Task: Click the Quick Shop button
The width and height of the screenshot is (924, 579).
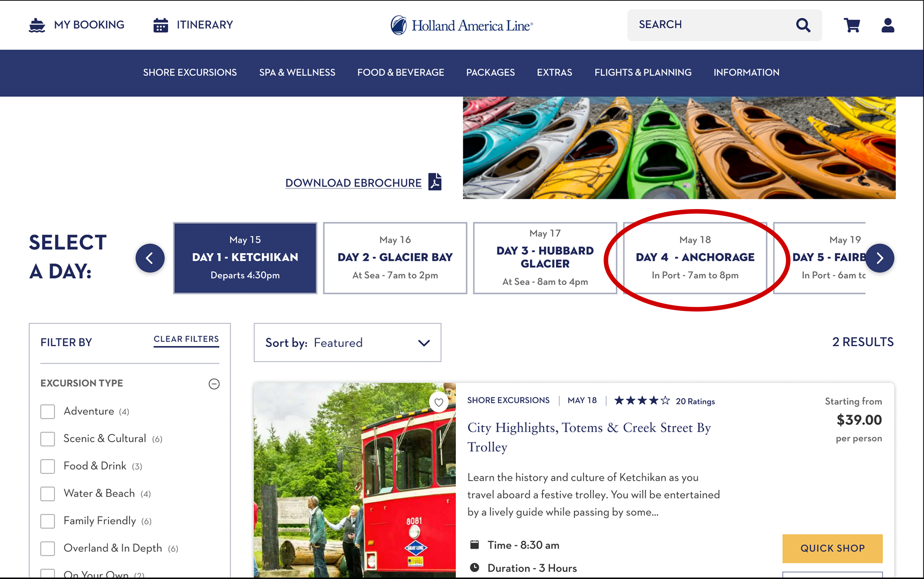Action: 832,548
